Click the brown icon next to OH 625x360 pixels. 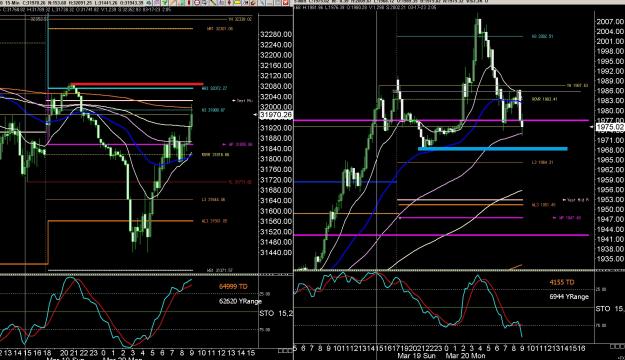tap(253, 2)
